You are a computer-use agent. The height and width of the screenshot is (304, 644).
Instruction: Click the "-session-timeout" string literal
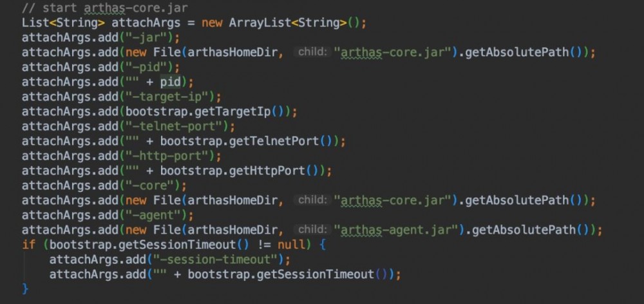(218, 259)
